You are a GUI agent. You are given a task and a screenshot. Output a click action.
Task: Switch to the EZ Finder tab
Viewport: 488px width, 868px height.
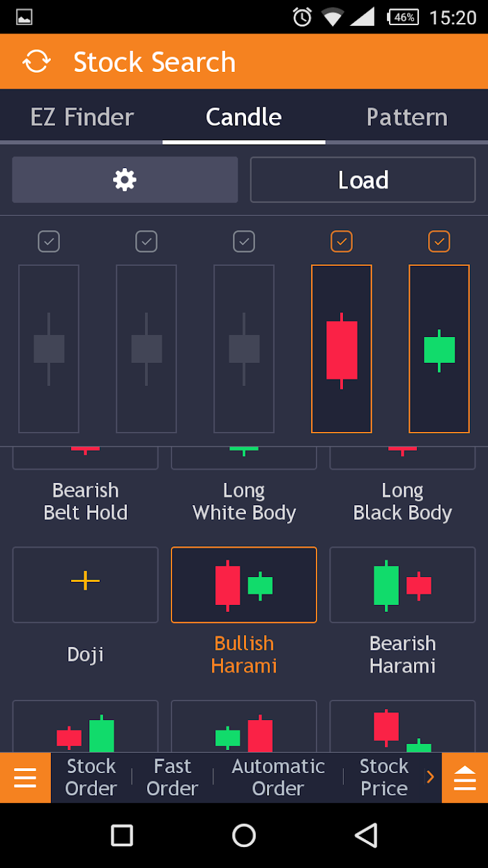click(x=82, y=117)
